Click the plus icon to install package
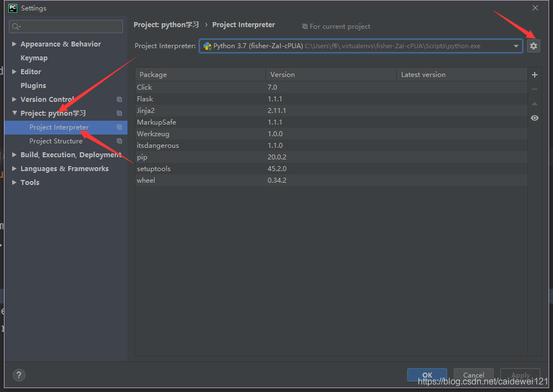 (x=534, y=75)
